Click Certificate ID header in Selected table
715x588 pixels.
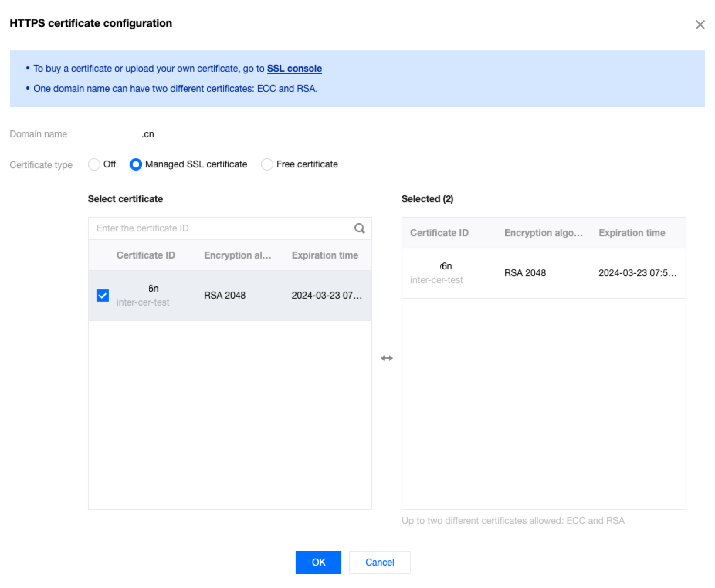[439, 233]
